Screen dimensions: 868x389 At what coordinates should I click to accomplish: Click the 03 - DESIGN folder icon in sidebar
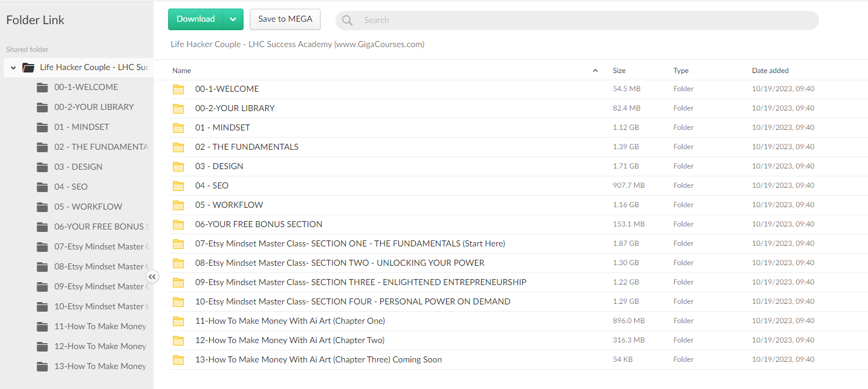[x=42, y=167]
